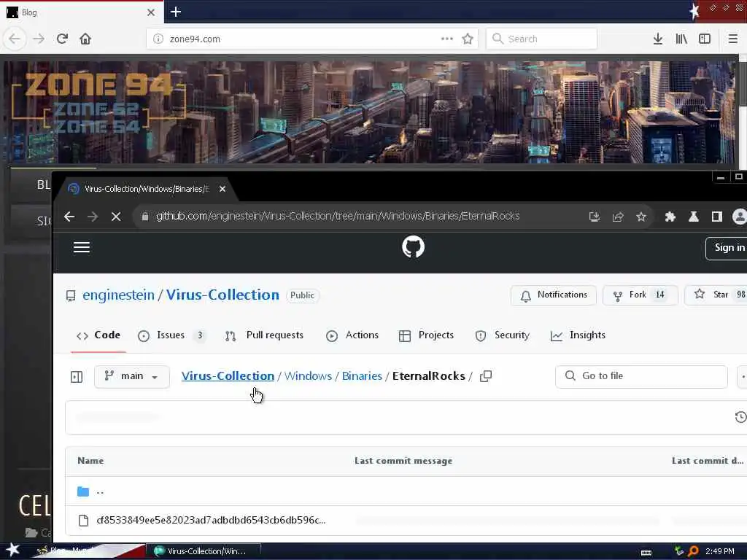
Task: Open Firefox library icon
Action: [x=681, y=39]
